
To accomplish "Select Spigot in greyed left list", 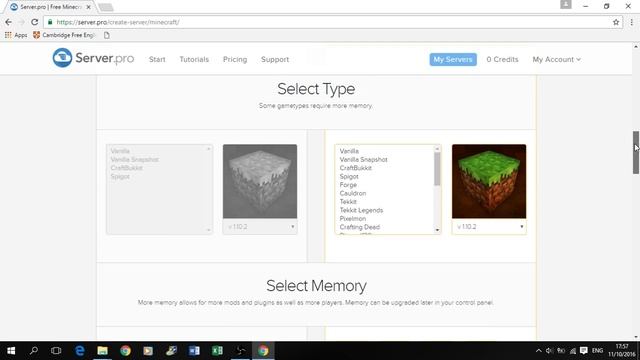I will (x=120, y=177).
